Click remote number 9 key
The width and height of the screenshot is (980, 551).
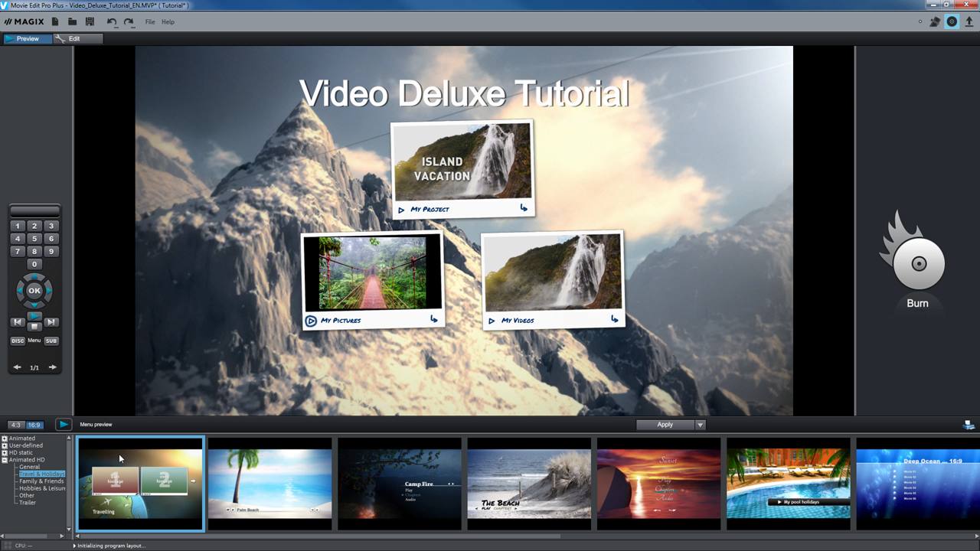tap(51, 251)
